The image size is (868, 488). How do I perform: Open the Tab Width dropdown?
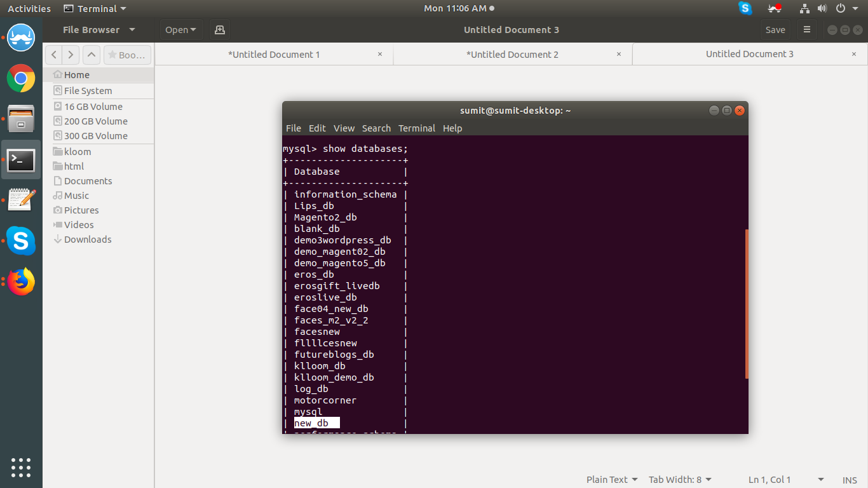680,480
